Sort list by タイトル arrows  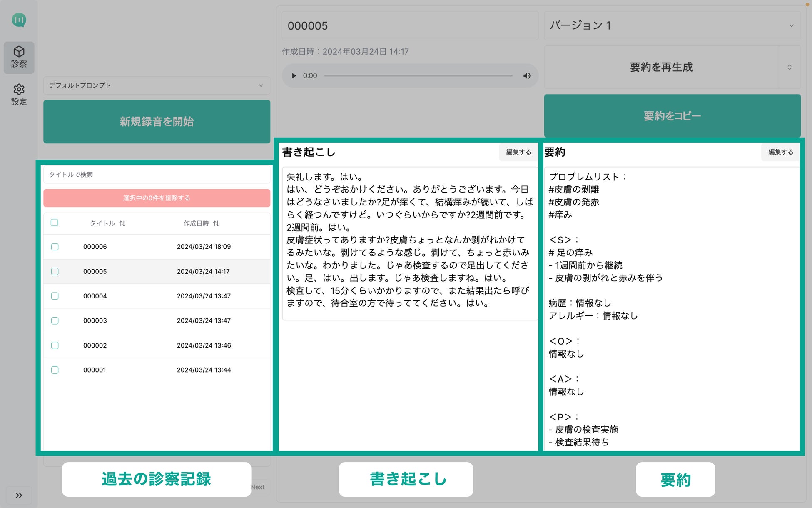click(122, 223)
